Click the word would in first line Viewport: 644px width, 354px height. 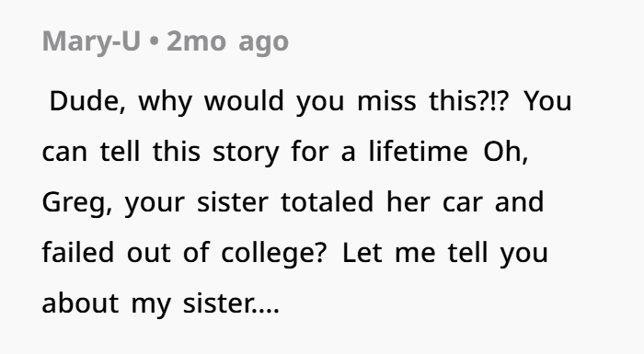point(244,100)
